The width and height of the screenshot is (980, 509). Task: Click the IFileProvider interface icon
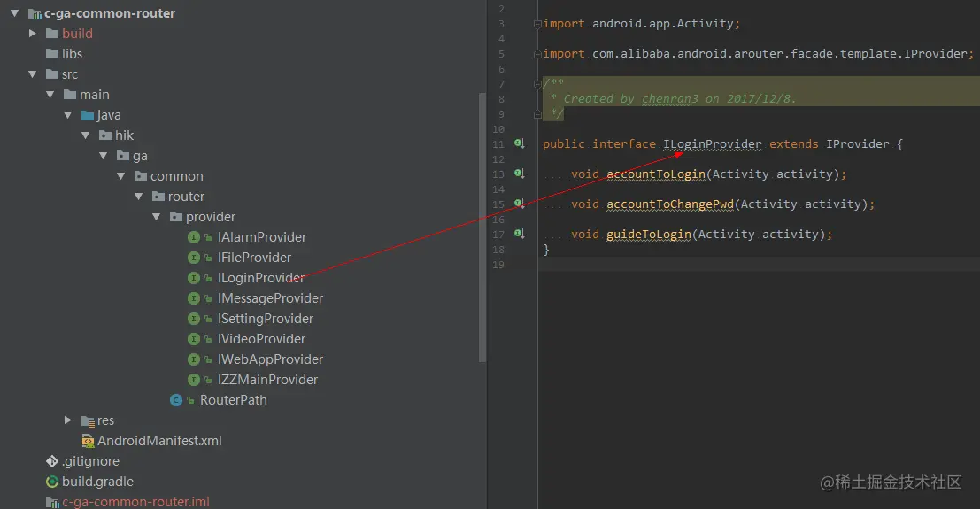pyautogui.click(x=194, y=257)
